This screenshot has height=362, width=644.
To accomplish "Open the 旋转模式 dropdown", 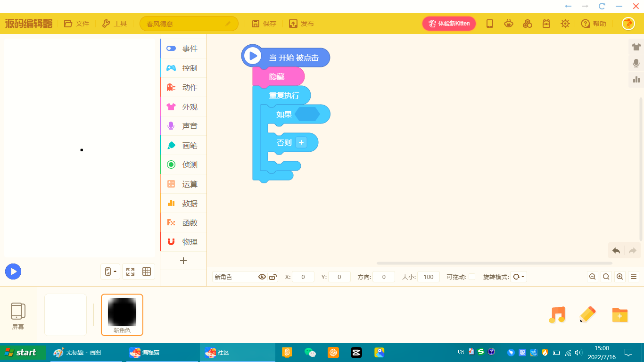I will click(519, 277).
